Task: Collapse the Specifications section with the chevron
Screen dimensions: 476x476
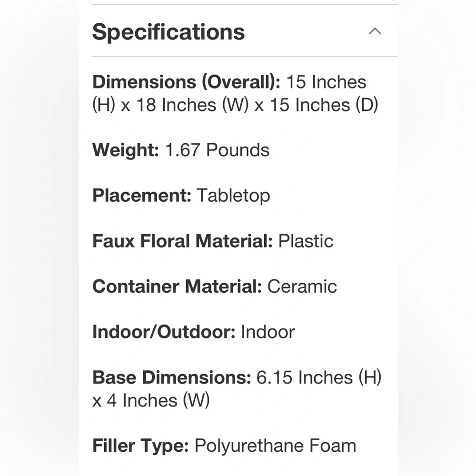Action: coord(375,31)
